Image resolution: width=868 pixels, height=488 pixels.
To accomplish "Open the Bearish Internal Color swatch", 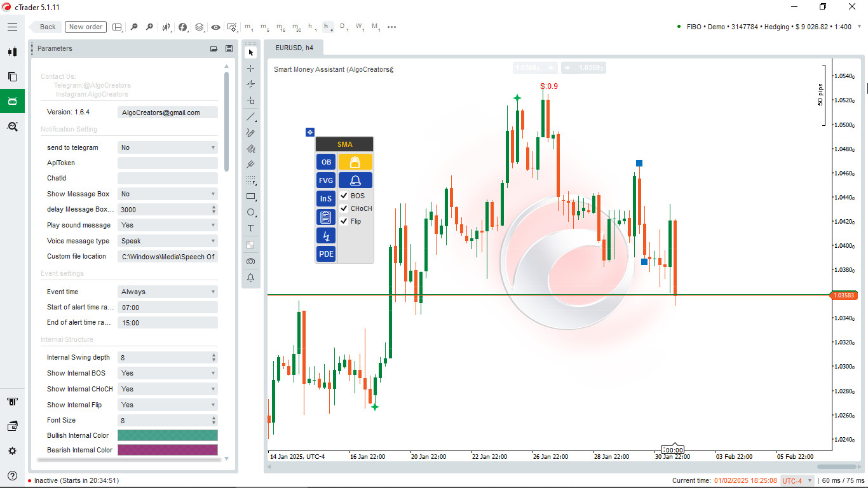I will pos(168,450).
